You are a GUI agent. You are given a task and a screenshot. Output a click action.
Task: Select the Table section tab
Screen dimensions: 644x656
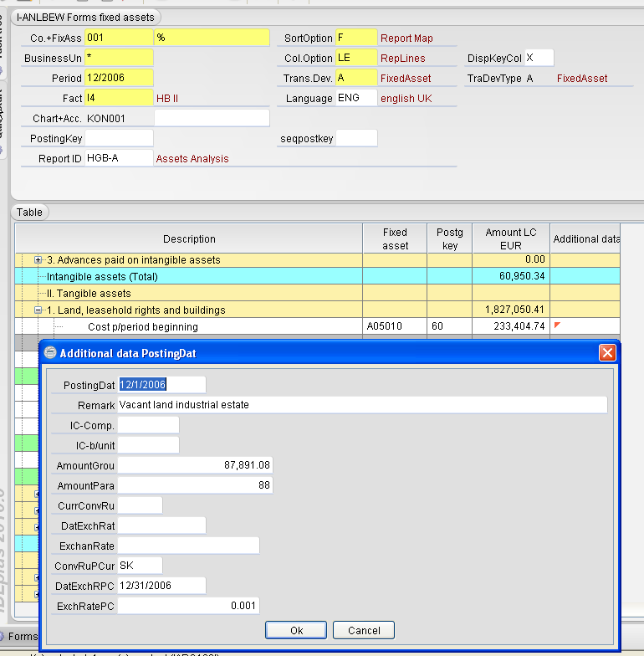(29, 213)
